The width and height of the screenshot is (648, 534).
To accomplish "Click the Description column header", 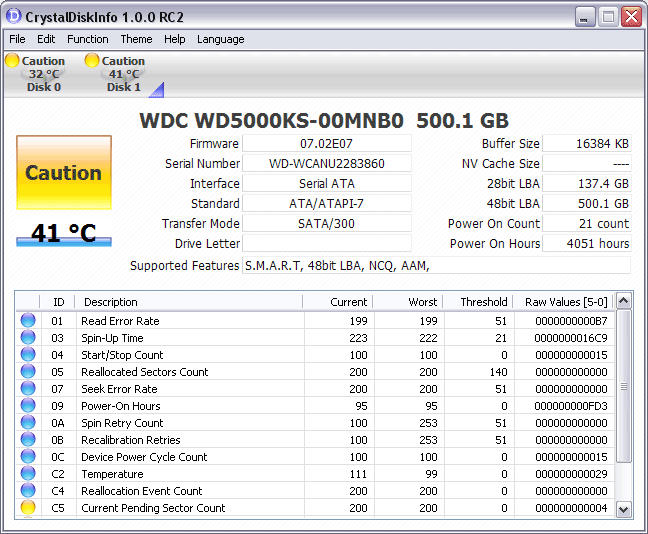I will pyautogui.click(x=188, y=302).
